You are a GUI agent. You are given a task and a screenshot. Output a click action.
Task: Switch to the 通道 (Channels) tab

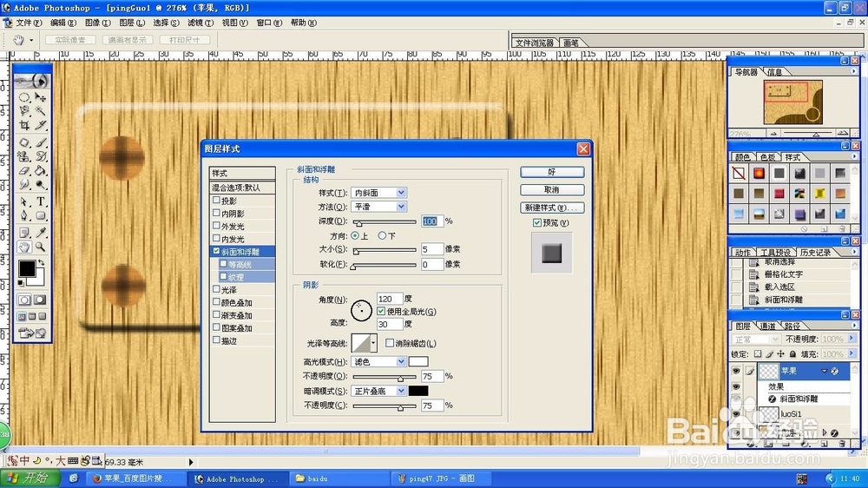point(767,326)
